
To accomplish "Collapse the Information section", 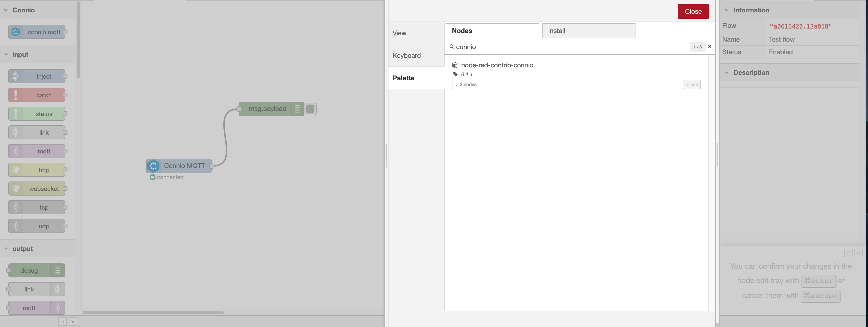I will pyautogui.click(x=727, y=10).
